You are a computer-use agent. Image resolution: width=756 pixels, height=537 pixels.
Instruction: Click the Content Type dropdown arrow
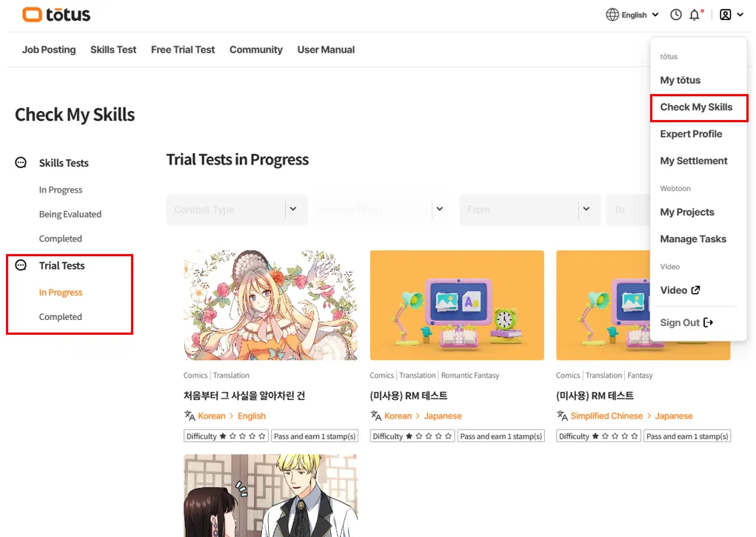click(293, 209)
